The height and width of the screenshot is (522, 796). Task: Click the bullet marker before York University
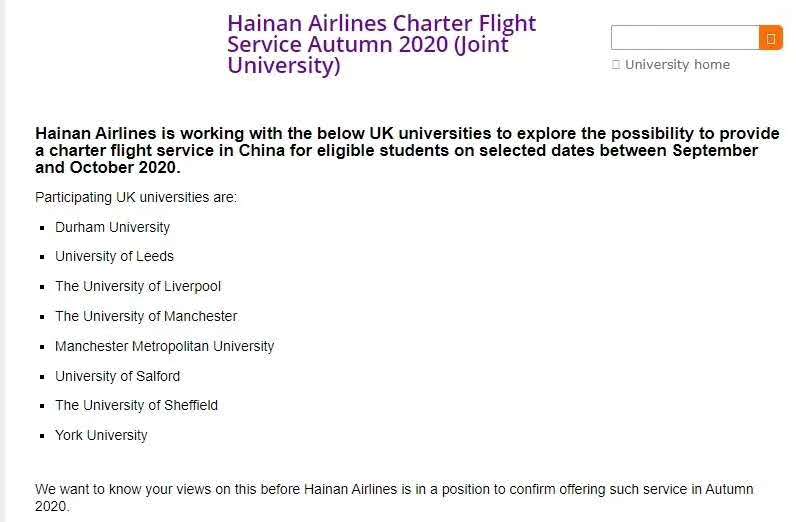[43, 436]
